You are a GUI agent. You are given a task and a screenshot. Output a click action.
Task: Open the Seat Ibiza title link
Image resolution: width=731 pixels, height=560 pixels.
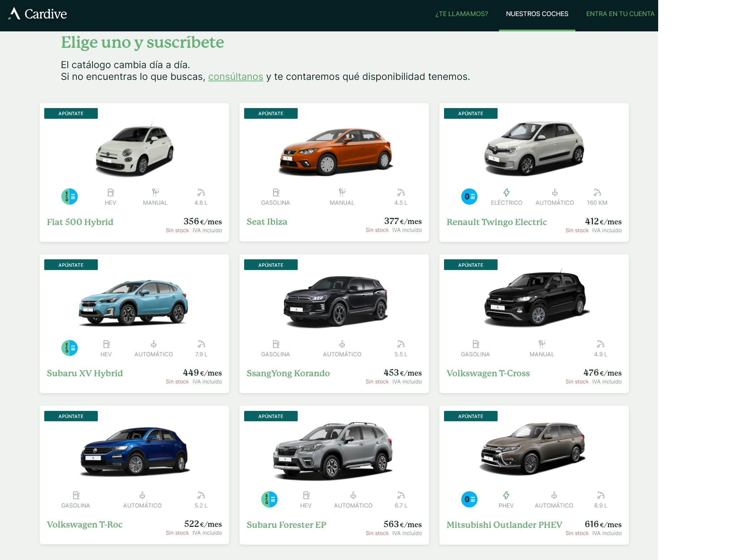(267, 222)
